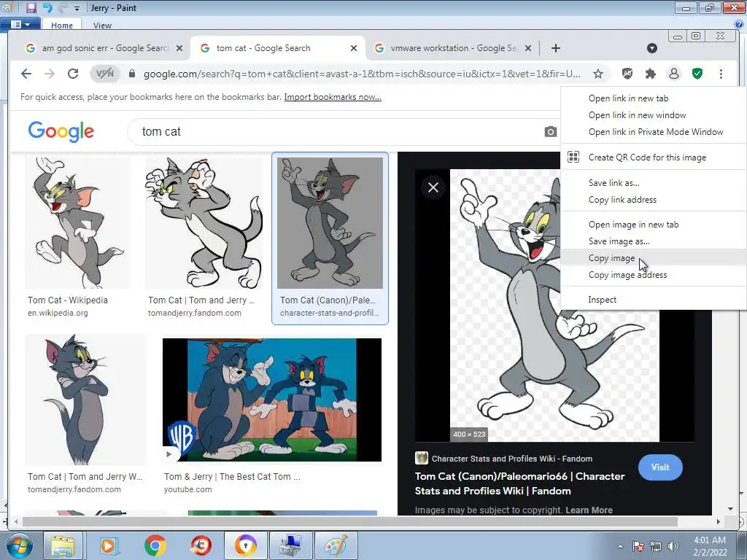Click the search by image camera icon
The height and width of the screenshot is (560, 747).
tap(550, 132)
